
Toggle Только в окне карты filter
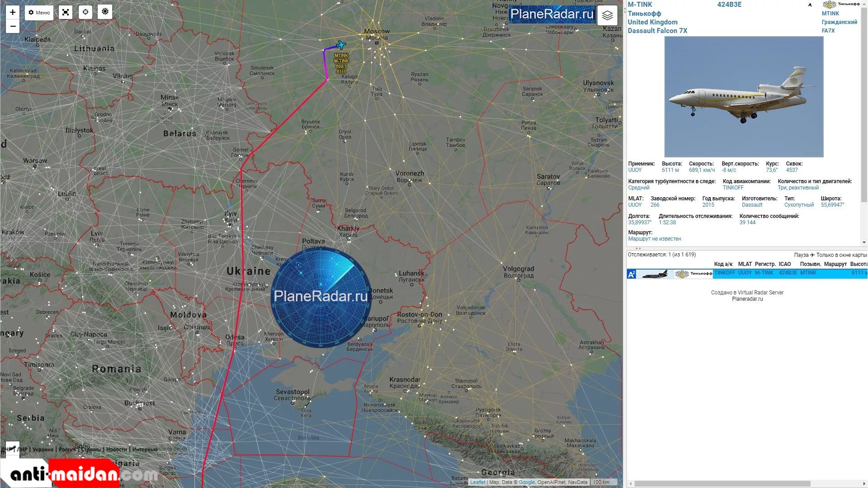click(x=841, y=255)
